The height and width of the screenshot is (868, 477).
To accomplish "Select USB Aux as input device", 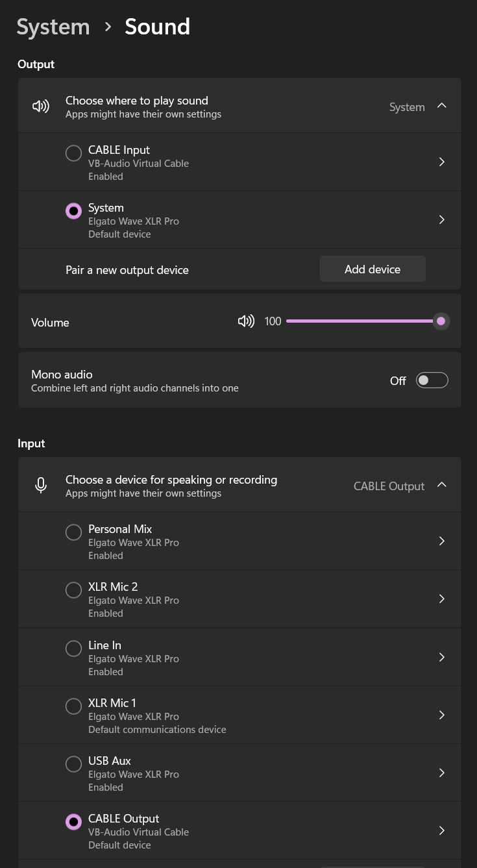I will [x=74, y=764].
